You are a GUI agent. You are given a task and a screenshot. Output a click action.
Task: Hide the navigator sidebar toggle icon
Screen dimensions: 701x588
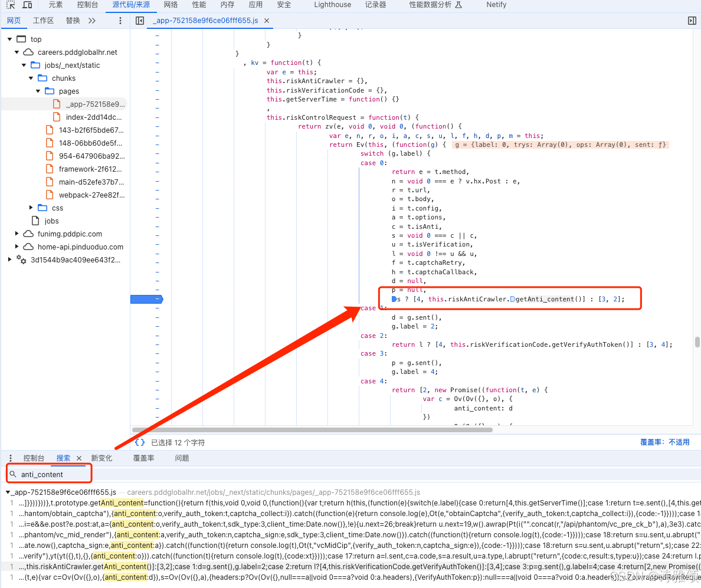click(140, 21)
